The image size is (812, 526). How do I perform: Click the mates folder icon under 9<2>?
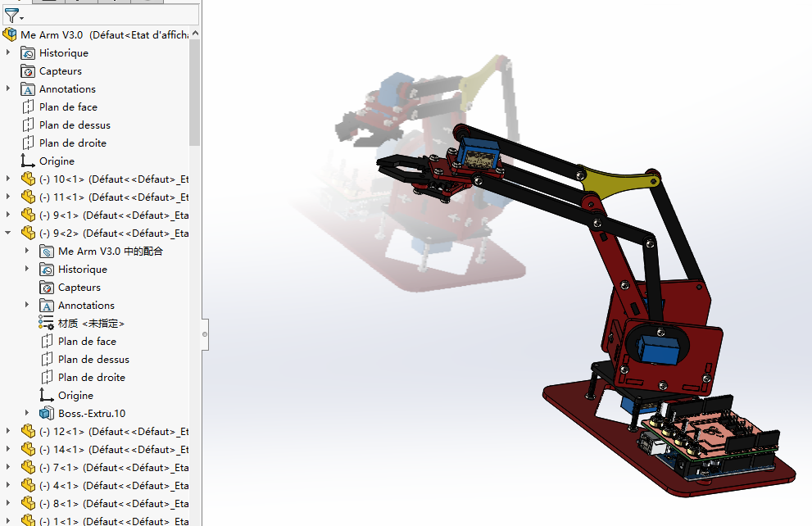pyautogui.click(x=47, y=251)
